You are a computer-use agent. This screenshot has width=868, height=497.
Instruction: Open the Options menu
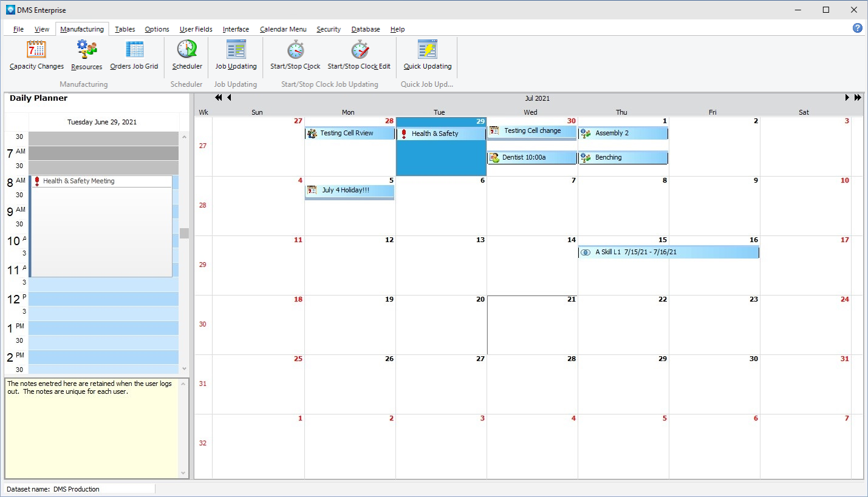[x=157, y=29]
